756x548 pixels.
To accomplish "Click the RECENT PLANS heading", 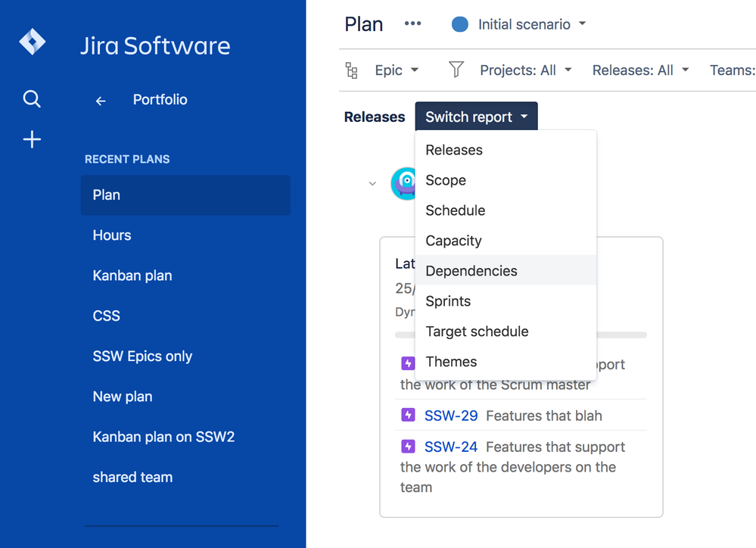I will click(x=127, y=159).
